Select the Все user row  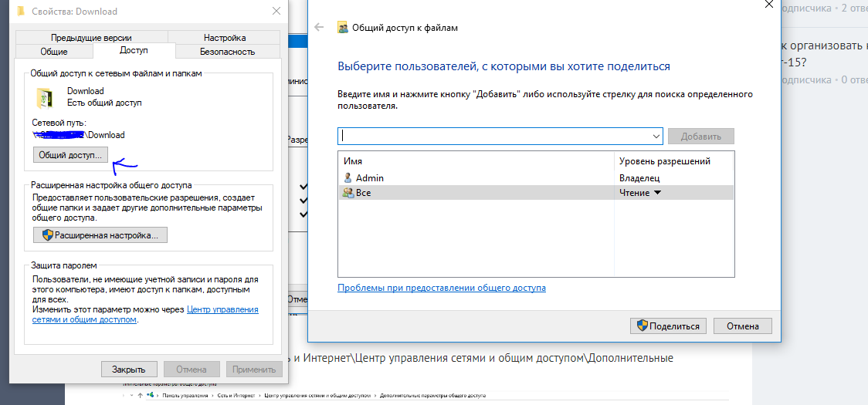(x=536, y=193)
